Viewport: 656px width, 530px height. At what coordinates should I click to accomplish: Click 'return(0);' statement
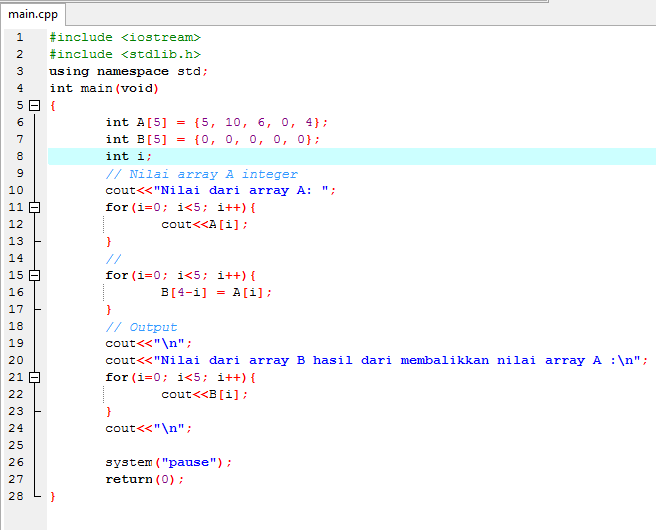coord(145,479)
